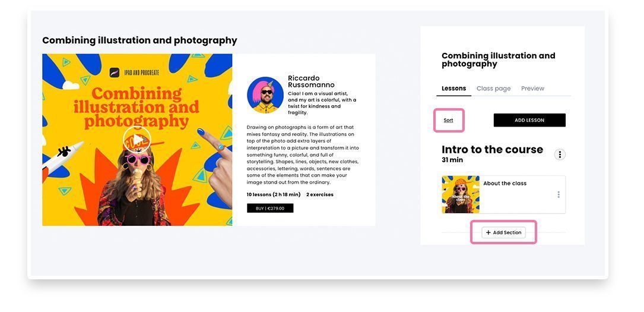Open the About the class lesson options

coord(558,194)
